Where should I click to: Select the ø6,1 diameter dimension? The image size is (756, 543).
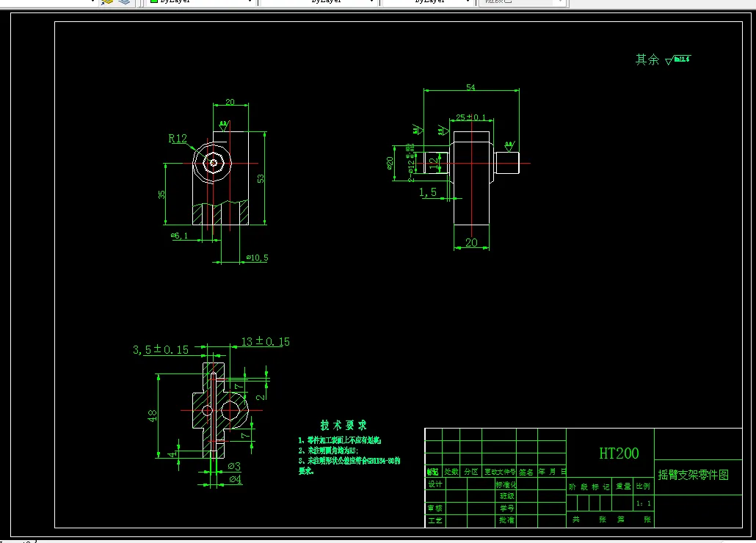[x=179, y=236]
